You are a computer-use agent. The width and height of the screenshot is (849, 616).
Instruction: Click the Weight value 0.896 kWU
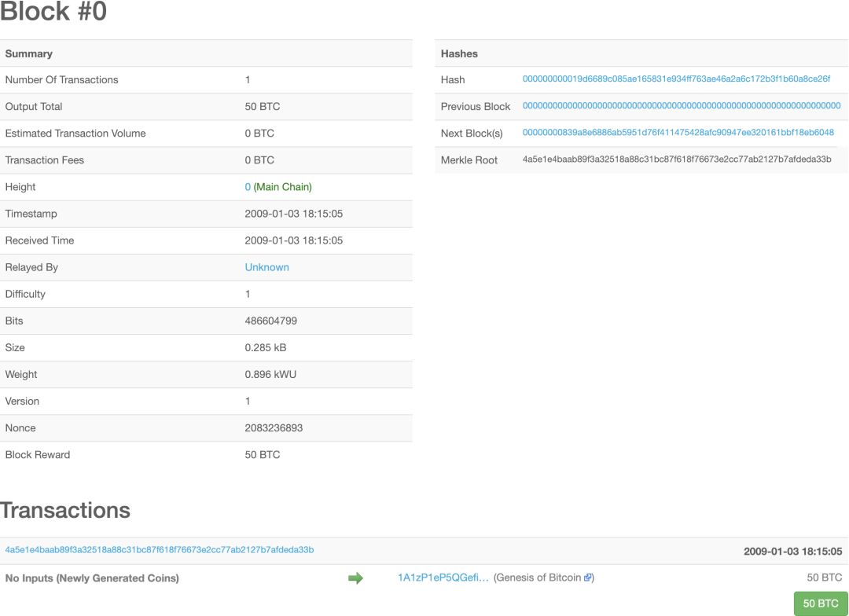pyautogui.click(x=270, y=375)
